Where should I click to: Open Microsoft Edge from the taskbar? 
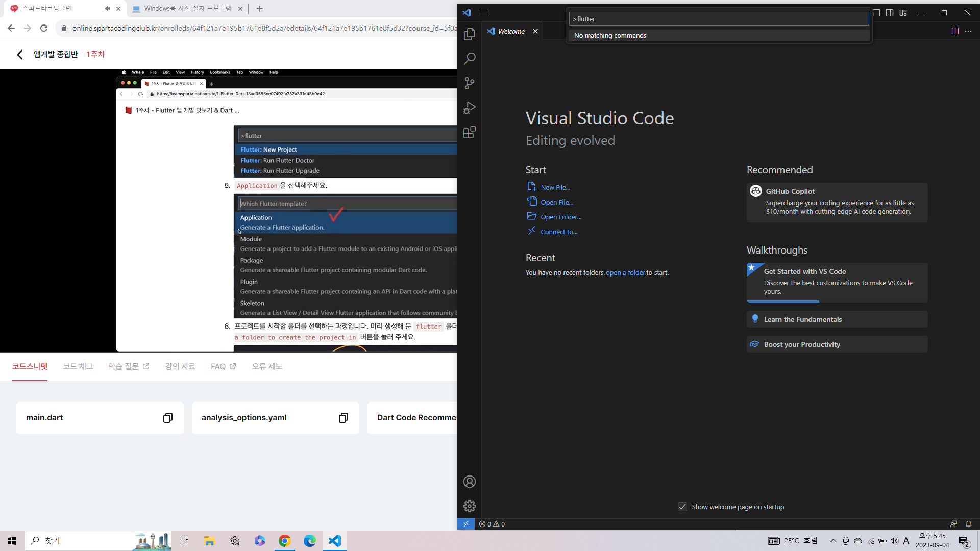(310, 541)
